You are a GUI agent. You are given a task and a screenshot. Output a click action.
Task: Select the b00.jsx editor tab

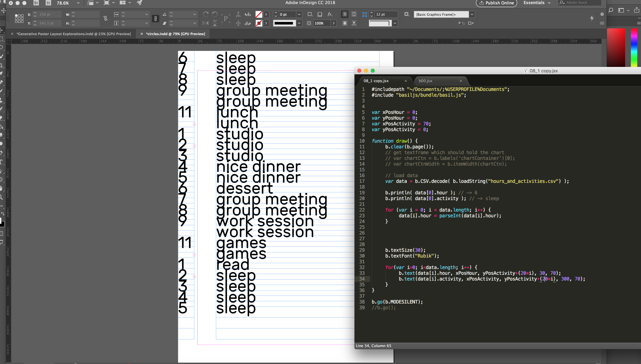coord(425,81)
